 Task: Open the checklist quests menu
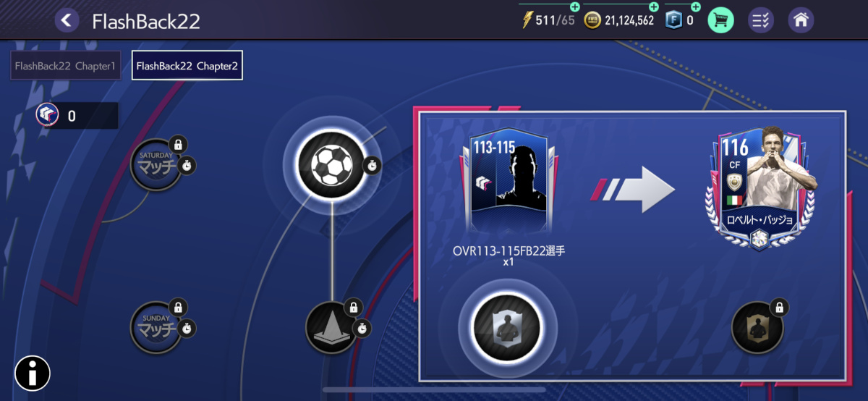pyautogui.click(x=760, y=20)
